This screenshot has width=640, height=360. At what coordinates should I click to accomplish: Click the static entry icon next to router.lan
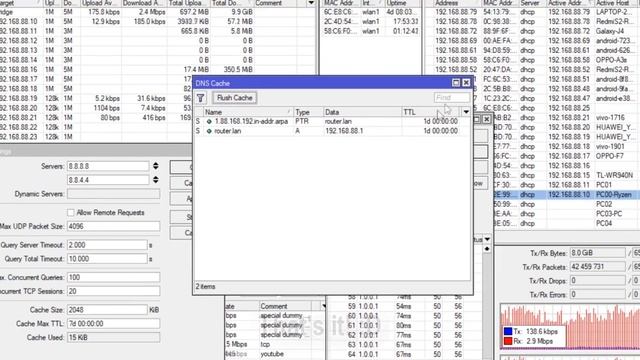[x=209, y=131]
